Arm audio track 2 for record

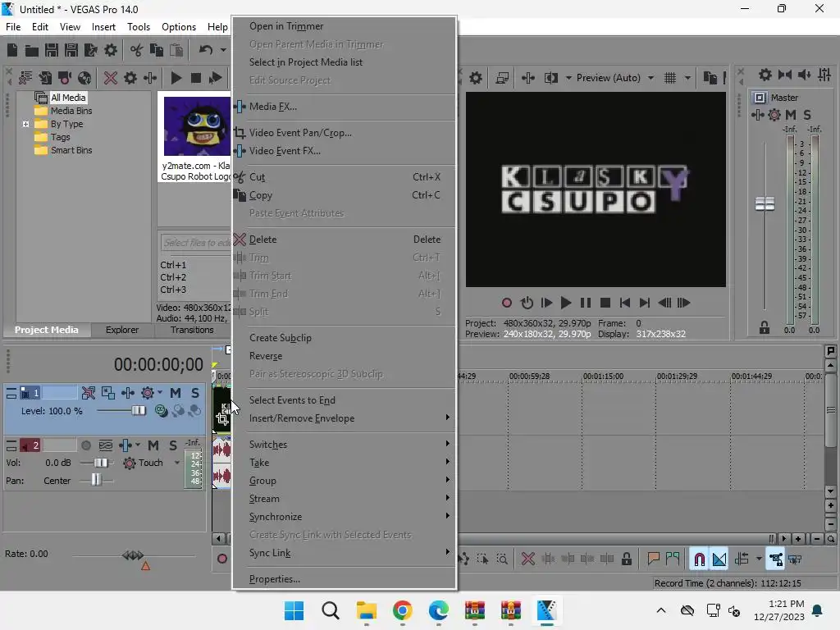pyautogui.click(x=85, y=445)
